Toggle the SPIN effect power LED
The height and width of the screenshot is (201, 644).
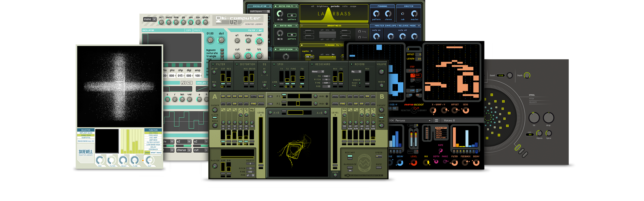[x=274, y=64]
